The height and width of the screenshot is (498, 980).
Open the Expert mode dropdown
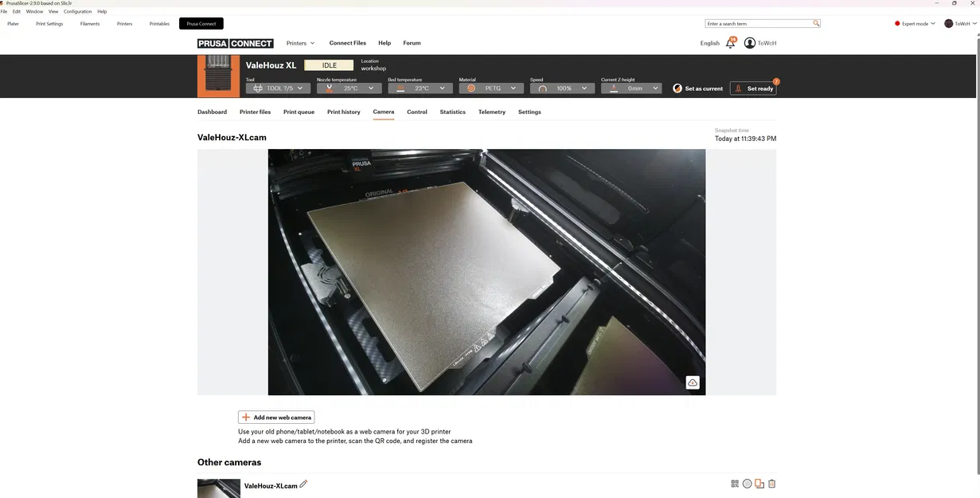[915, 23]
